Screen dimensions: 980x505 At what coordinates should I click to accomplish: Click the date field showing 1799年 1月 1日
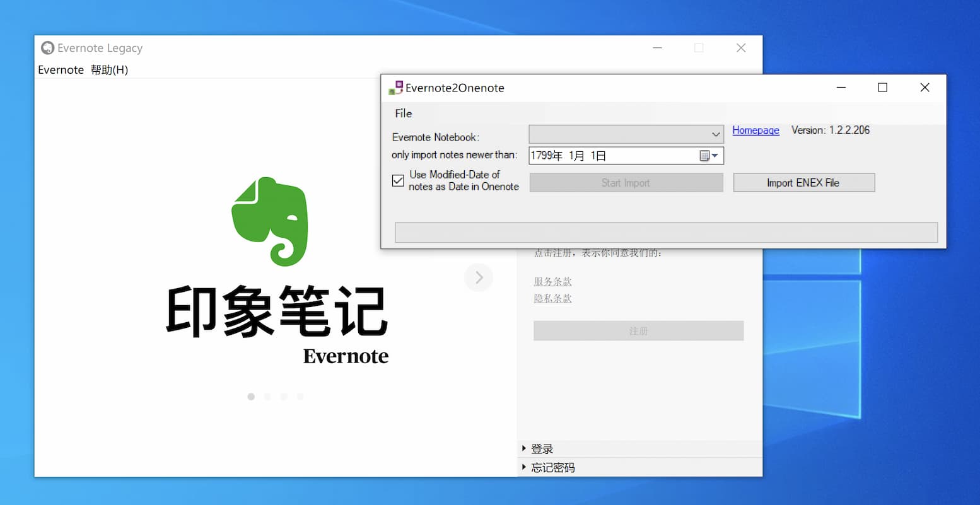(626, 156)
